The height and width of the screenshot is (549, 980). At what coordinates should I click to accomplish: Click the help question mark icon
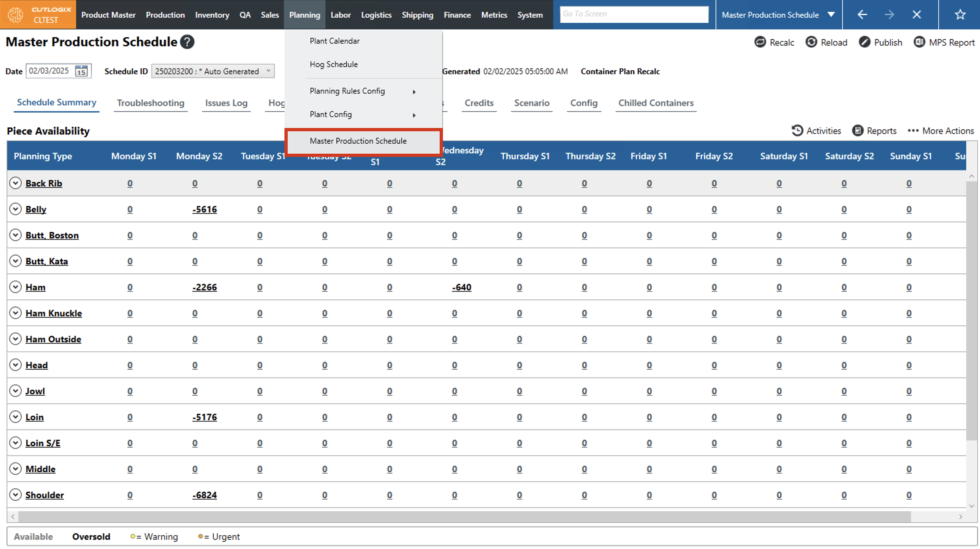tap(187, 42)
